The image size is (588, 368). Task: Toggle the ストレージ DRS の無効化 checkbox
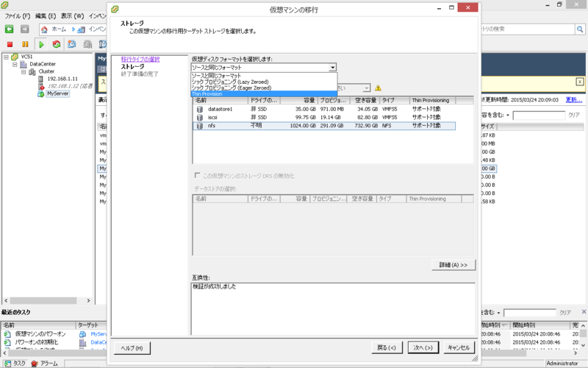click(197, 175)
